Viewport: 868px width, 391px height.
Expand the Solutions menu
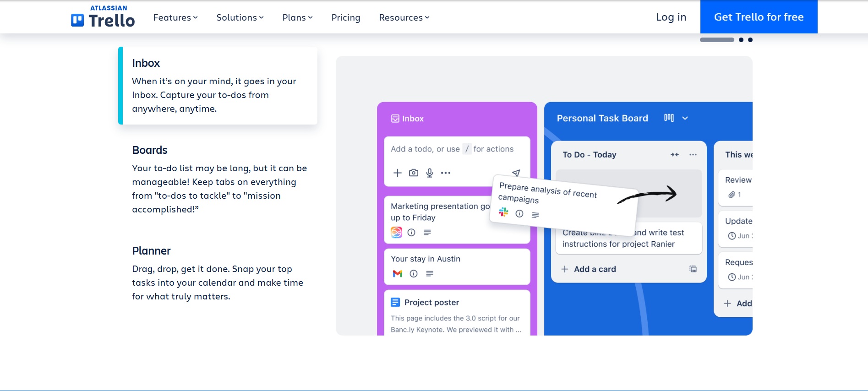240,17
